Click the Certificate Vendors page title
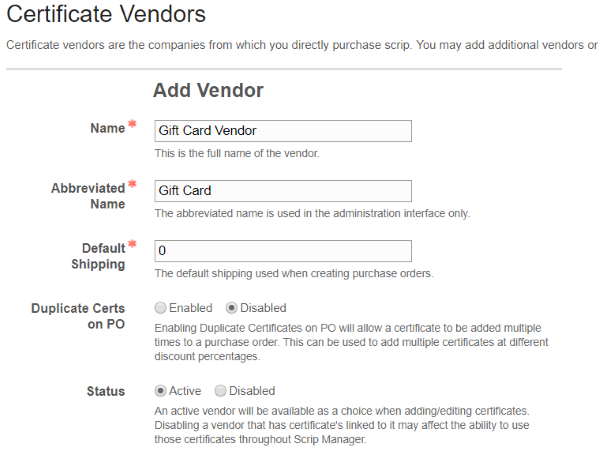The image size is (600, 463). pos(106,14)
